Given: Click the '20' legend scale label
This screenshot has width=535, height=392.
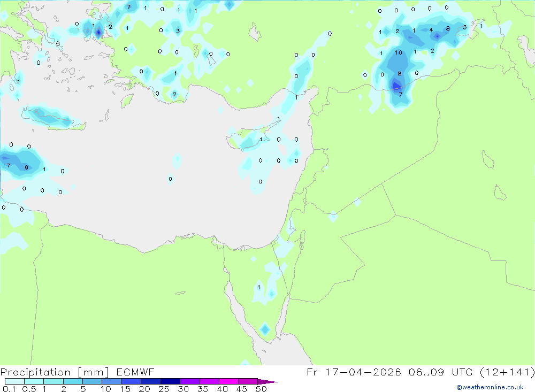Looking at the screenshot, I should pyautogui.click(x=144, y=389).
